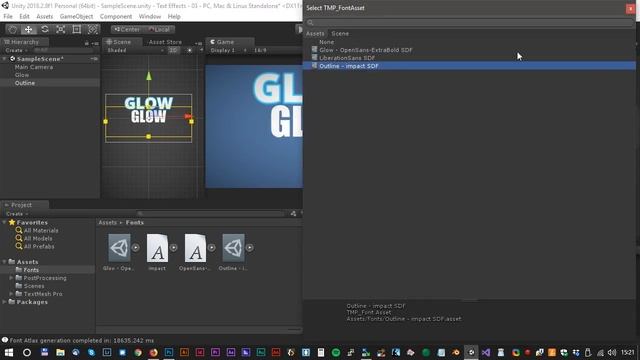The height and width of the screenshot is (360, 640).
Task: Open the Fonts folder in Project
Action: tap(31, 270)
